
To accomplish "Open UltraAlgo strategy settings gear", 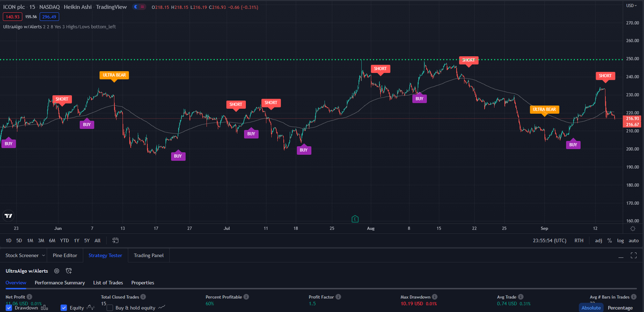I will [x=56, y=271].
